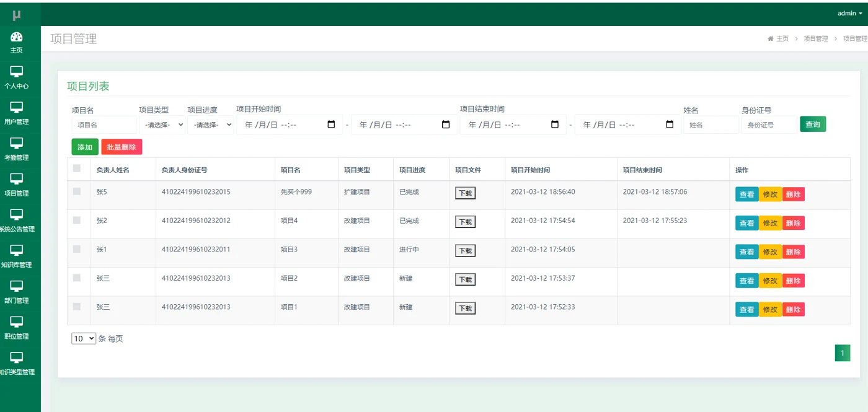The width and height of the screenshot is (868, 412).
Task: Open calendar picker for second 项目开始时间 field
Action: click(x=446, y=125)
